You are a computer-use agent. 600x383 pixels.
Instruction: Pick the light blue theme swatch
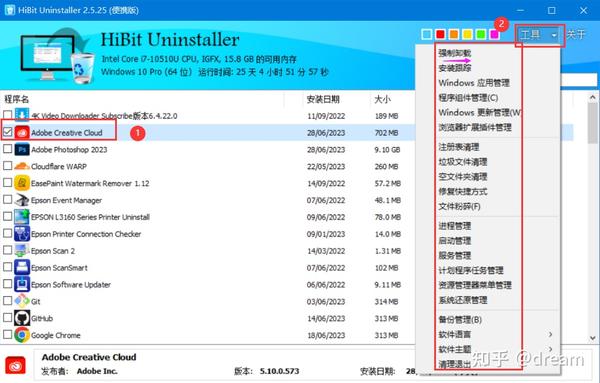(x=426, y=34)
